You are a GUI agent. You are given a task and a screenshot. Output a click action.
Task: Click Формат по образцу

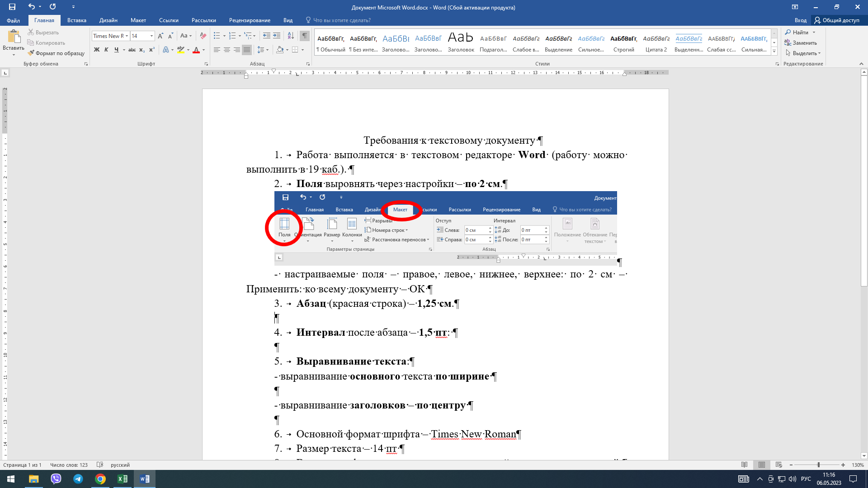point(56,53)
